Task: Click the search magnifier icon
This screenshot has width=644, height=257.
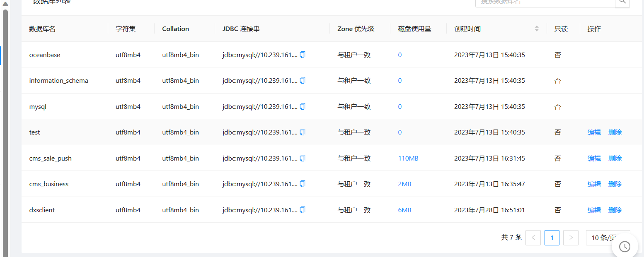Action: click(622, 2)
